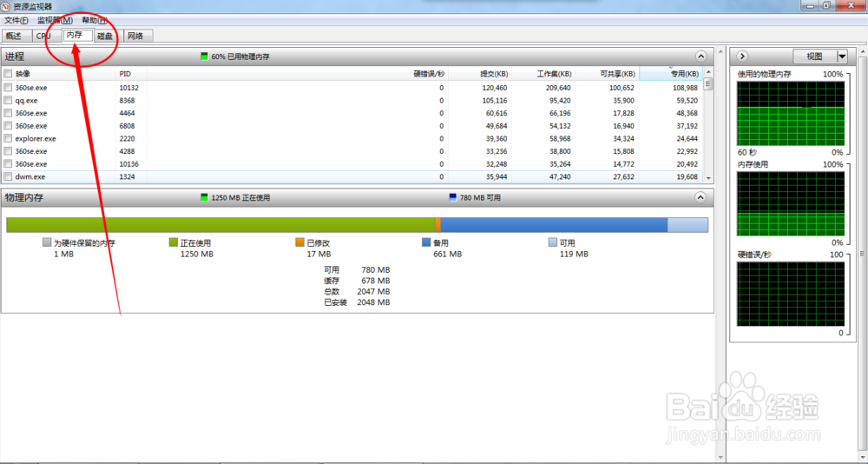
Task: Check the explorer.exe process checkbox
Action: tap(8, 138)
